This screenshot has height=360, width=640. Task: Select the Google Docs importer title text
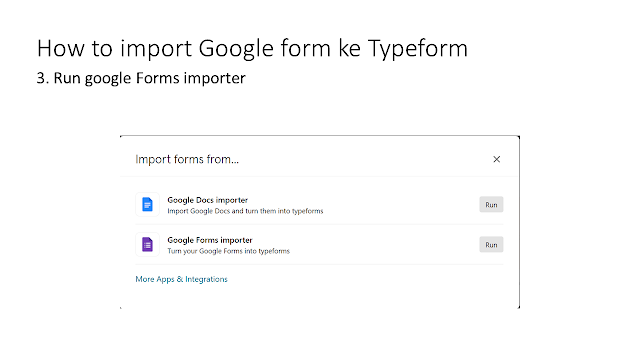[x=207, y=200]
